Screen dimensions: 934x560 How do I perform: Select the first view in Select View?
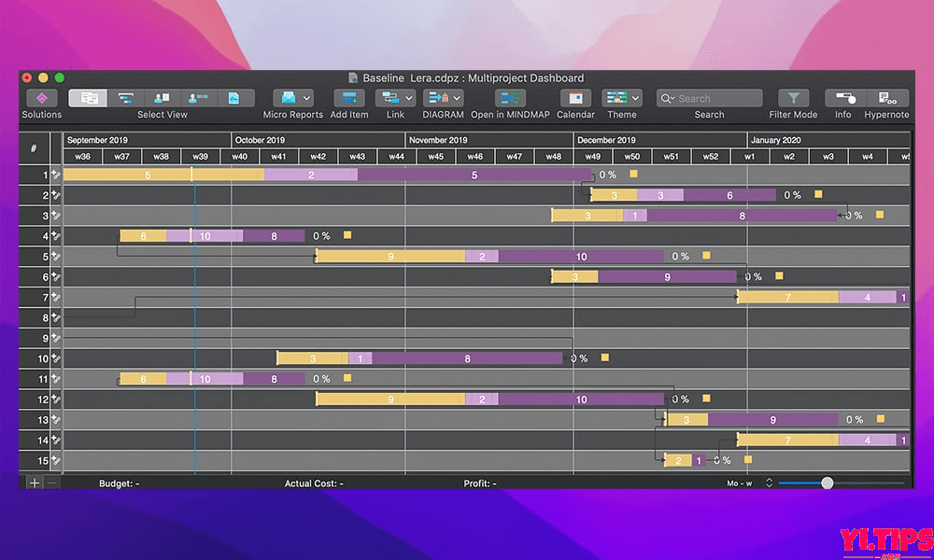(x=89, y=98)
